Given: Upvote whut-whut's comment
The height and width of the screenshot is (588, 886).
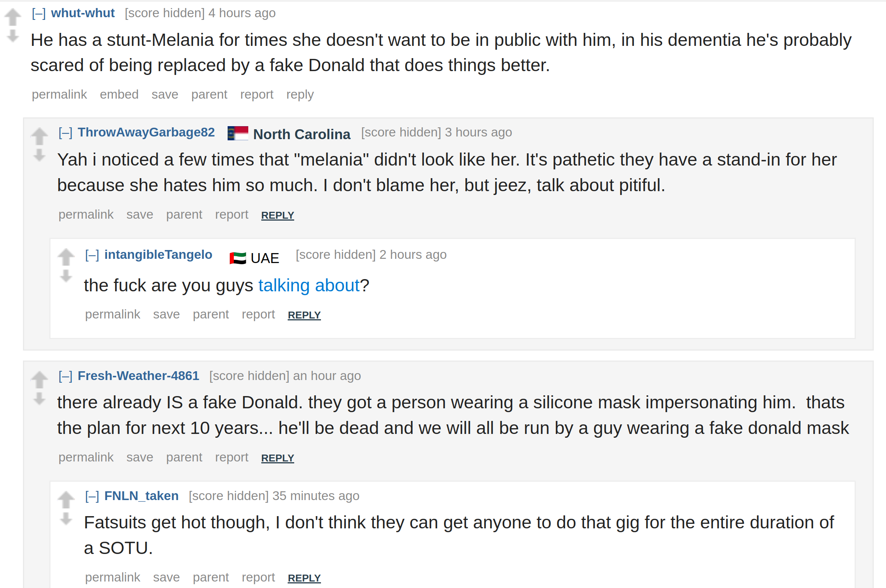Looking at the screenshot, I should pos(13,17).
